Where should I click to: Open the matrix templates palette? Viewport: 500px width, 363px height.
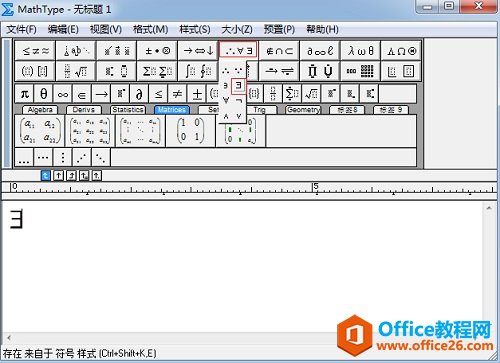click(361, 71)
